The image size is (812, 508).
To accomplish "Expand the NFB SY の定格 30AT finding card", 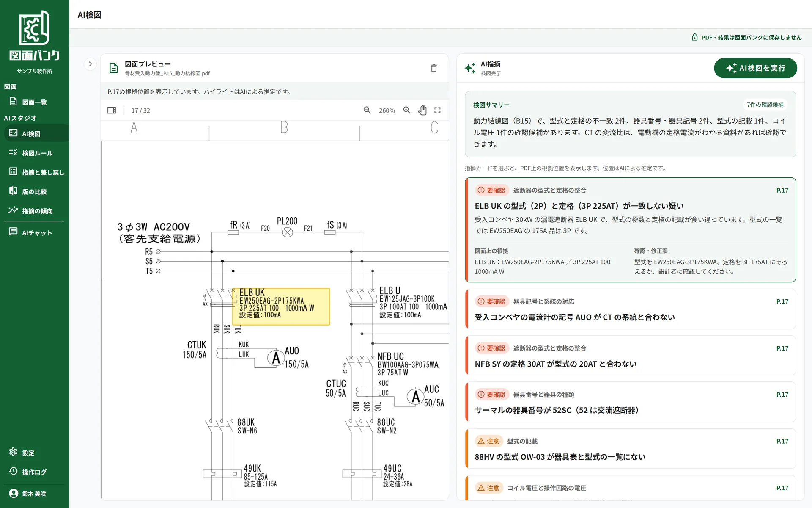I will tap(630, 356).
